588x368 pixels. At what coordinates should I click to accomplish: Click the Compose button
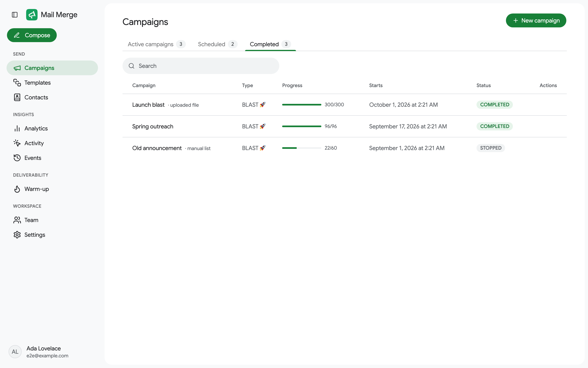32,35
